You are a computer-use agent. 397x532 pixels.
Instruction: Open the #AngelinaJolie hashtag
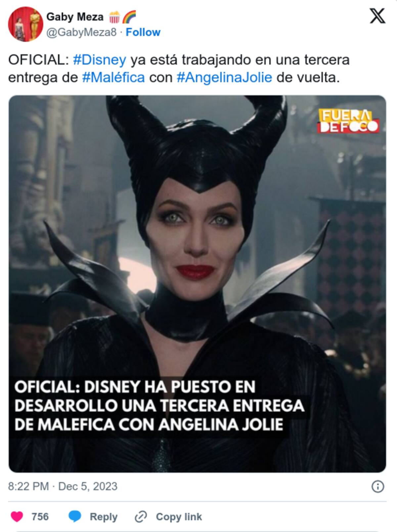(x=224, y=77)
